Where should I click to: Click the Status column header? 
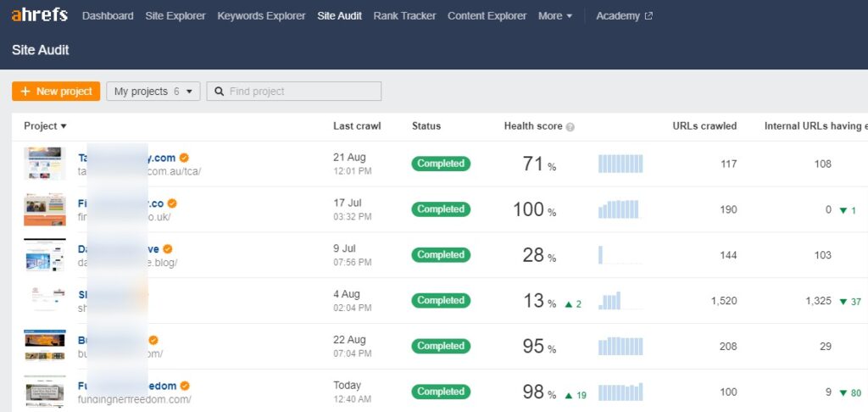click(x=426, y=126)
